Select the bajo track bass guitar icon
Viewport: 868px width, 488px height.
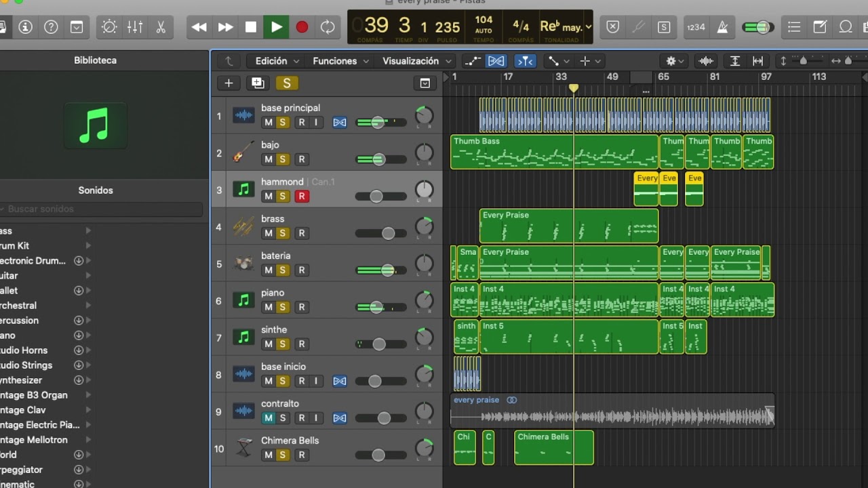click(243, 153)
